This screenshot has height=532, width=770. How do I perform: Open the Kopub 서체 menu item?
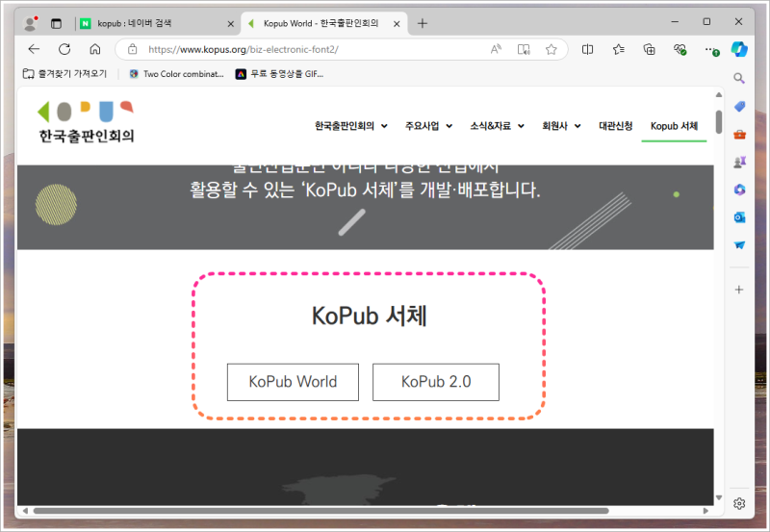coord(674,126)
